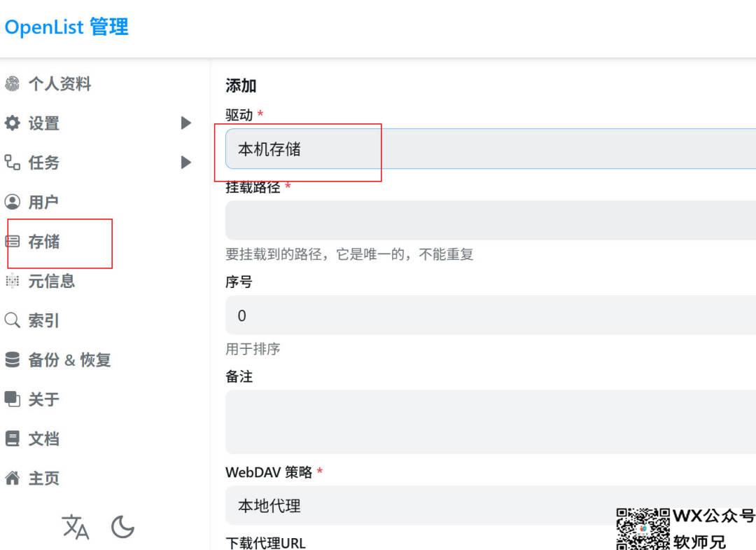Click the dotted icon beside 元信息

pyautogui.click(x=12, y=281)
